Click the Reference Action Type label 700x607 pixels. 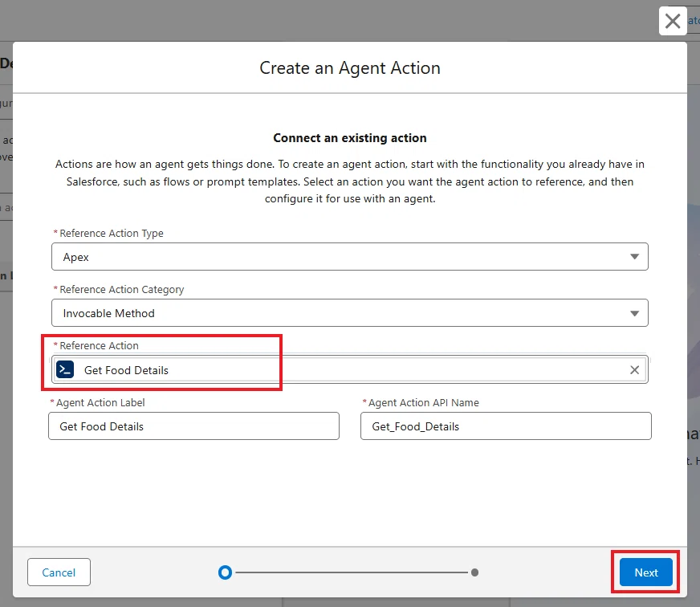(111, 233)
